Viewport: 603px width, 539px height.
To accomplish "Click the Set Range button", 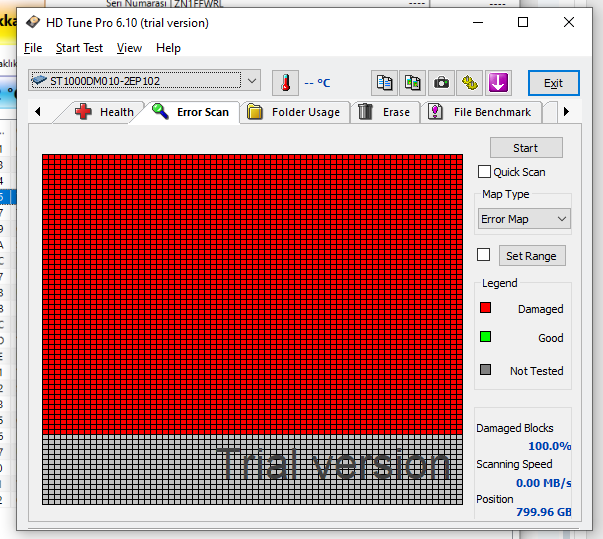I will (532, 256).
